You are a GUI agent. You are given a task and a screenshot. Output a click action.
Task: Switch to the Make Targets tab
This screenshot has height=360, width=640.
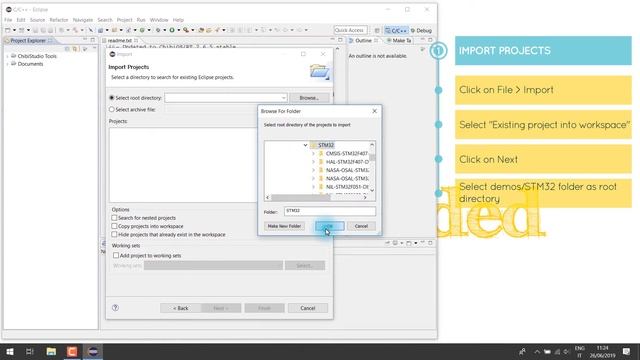(x=399, y=40)
